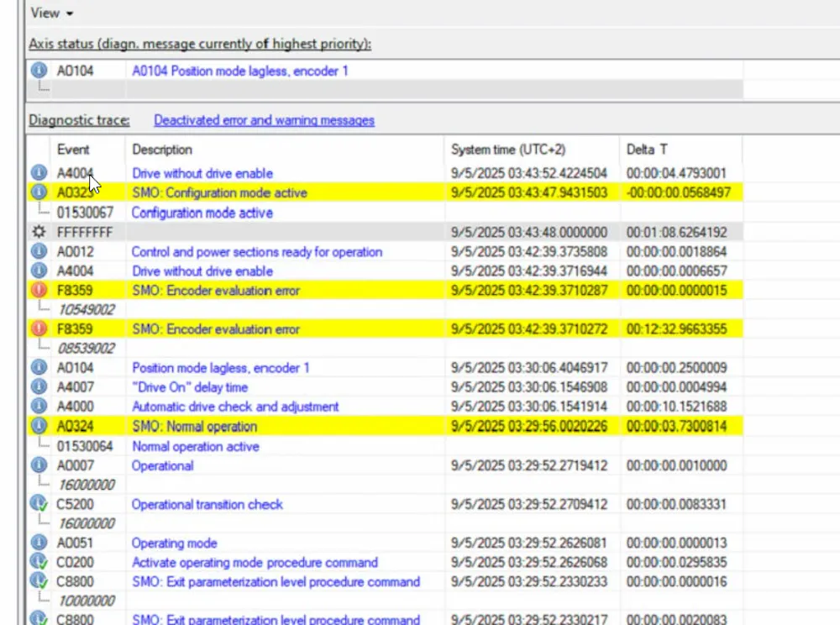Image resolution: width=840 pixels, height=625 pixels.
Task: Click the gear icon beside FFFFFFFF
Action: [39, 232]
